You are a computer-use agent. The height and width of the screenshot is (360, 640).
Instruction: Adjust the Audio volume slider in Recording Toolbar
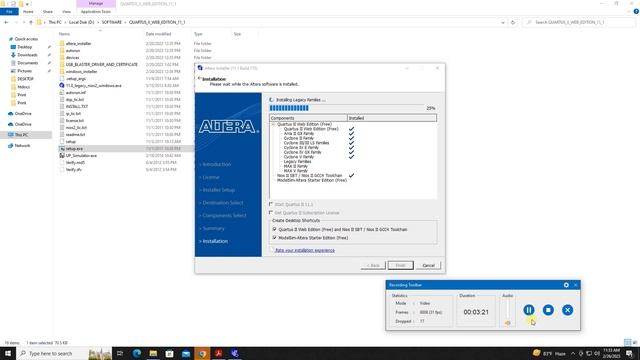508,312
